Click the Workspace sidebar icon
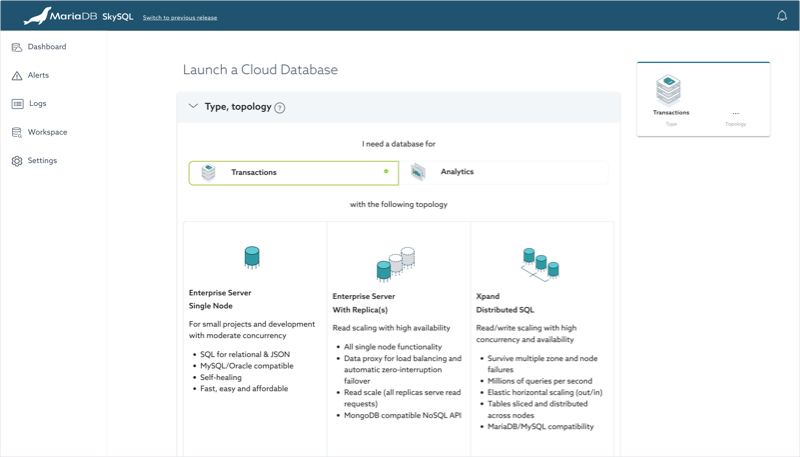The width and height of the screenshot is (800, 457). pos(17,132)
